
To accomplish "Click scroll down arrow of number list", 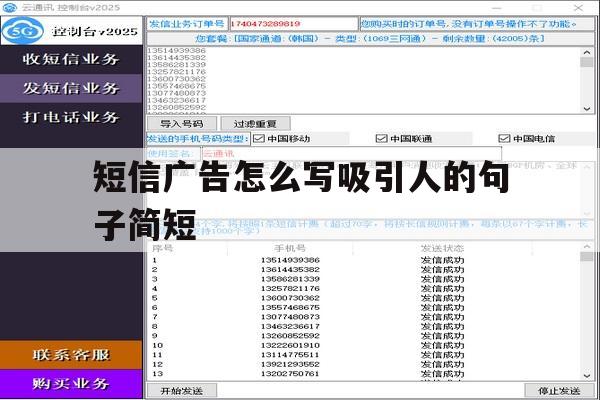I will [587, 109].
